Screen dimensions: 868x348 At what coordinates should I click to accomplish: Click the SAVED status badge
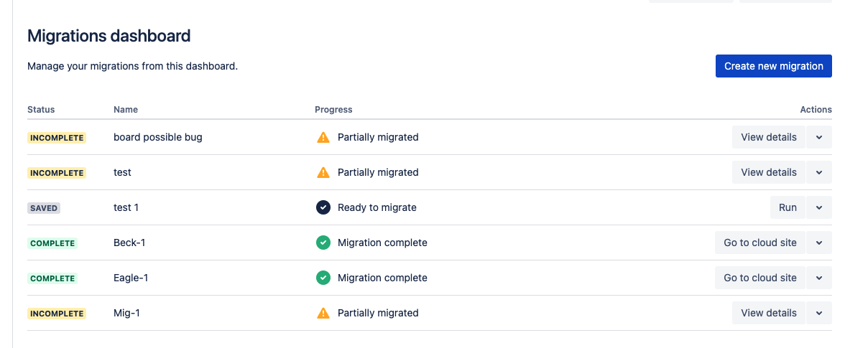[44, 208]
